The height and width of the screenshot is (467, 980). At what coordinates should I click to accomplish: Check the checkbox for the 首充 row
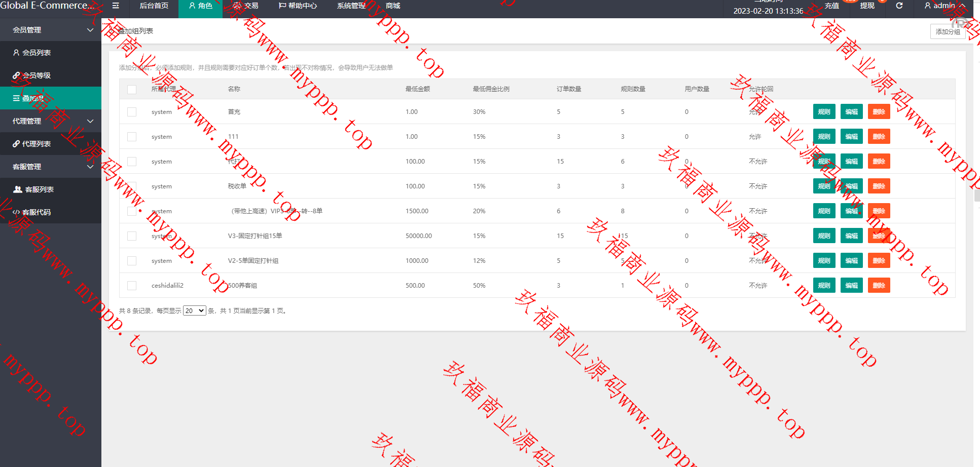point(132,112)
